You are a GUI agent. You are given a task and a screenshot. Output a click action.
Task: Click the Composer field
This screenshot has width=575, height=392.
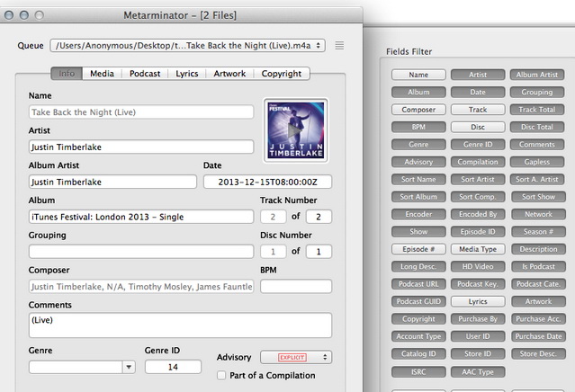(141, 286)
